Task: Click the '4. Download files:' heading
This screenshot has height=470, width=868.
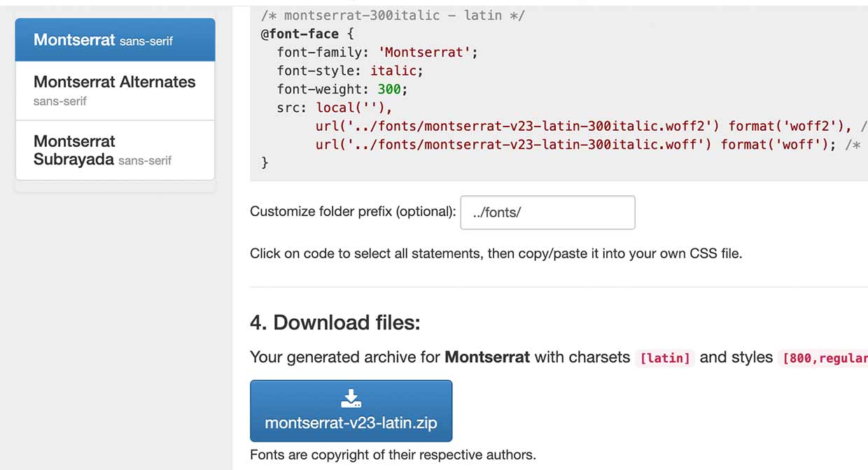Action: point(335,322)
